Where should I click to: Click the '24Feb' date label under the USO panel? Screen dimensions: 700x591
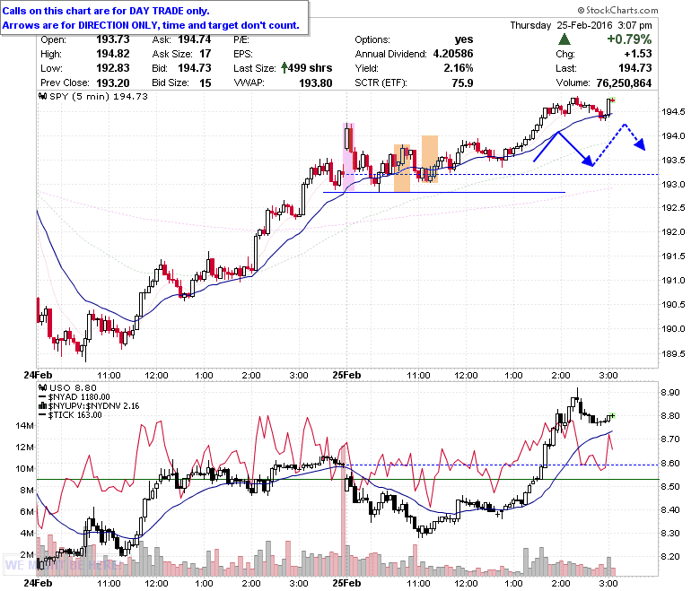pos(38,583)
